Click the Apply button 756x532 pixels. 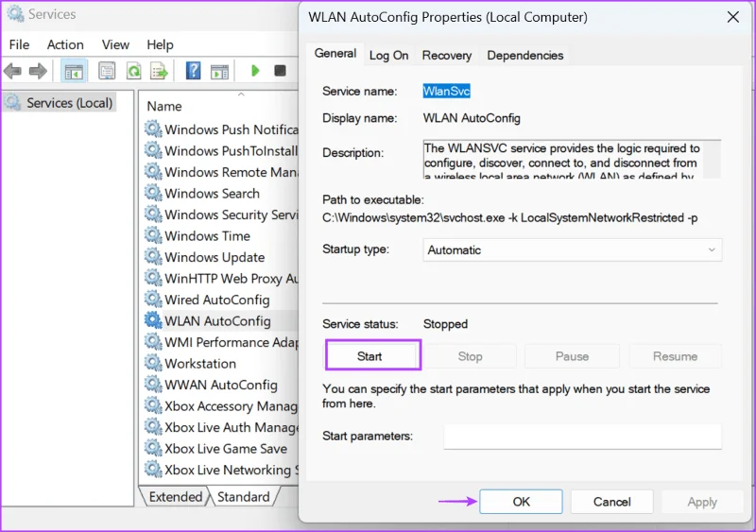coord(702,502)
